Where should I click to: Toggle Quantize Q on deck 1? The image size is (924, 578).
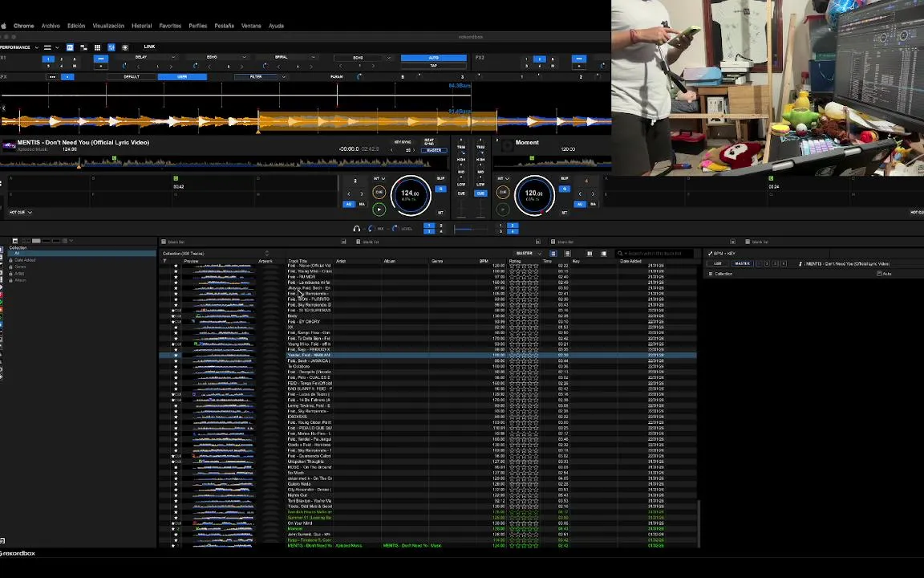(x=440, y=189)
